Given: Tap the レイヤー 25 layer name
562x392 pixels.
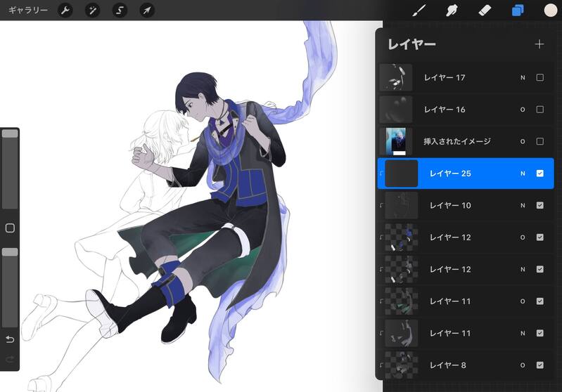Looking at the screenshot, I should [450, 174].
